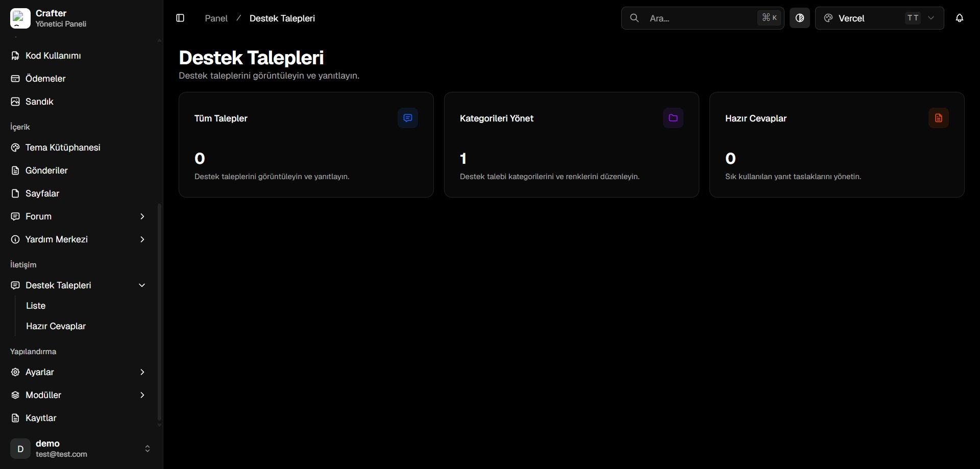Click the Kod Kullanımı sidebar icon

[x=15, y=56]
